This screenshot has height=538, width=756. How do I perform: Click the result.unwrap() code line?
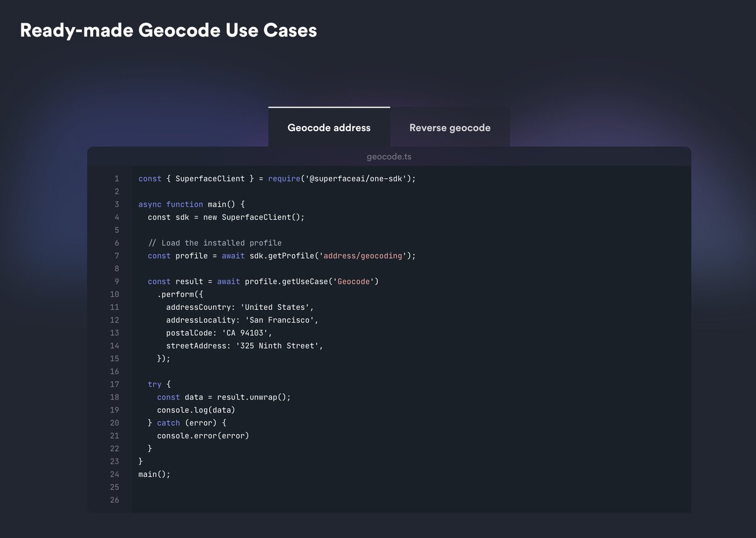[224, 397]
